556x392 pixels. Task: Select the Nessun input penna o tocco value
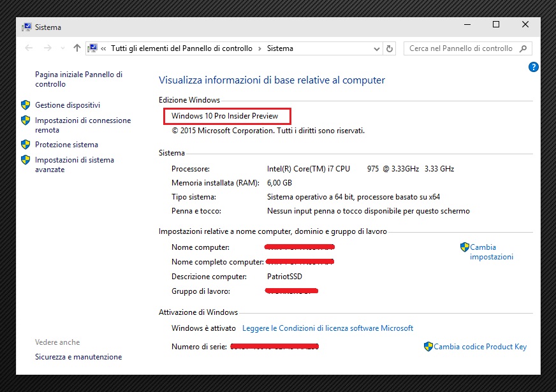pos(368,211)
